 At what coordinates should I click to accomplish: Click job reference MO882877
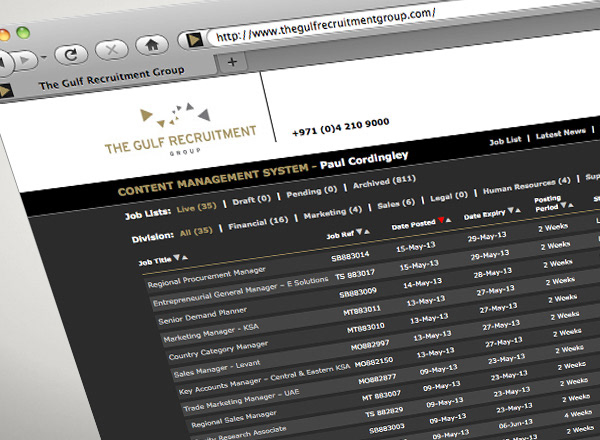click(x=377, y=379)
